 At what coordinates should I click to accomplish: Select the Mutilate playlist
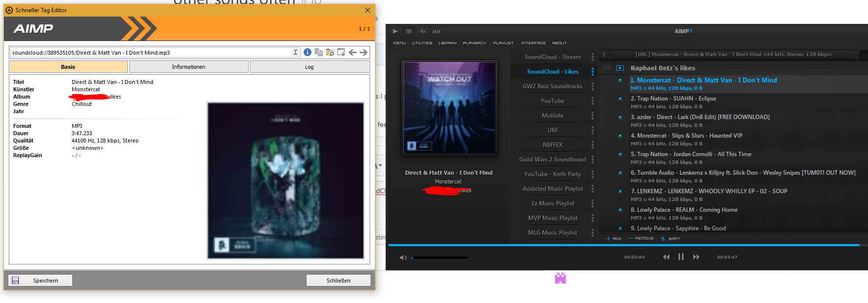tap(553, 116)
